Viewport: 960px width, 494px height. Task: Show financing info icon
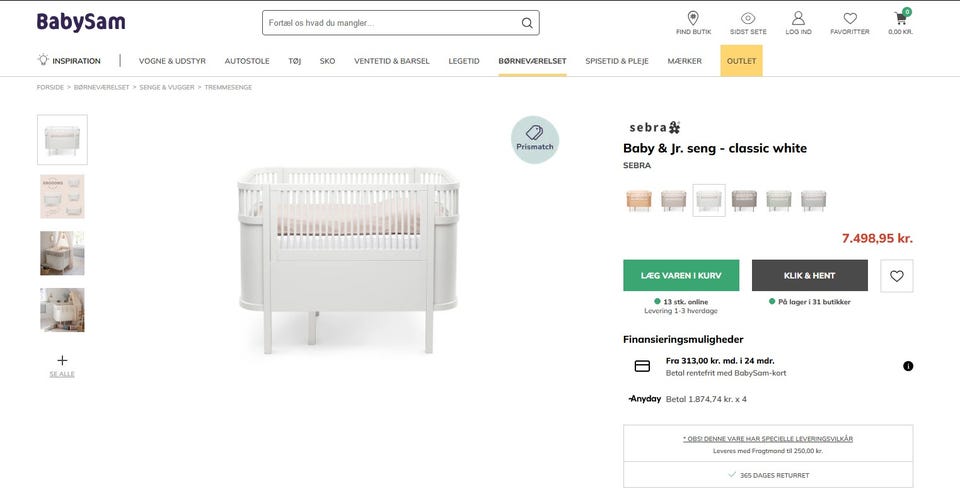click(908, 366)
